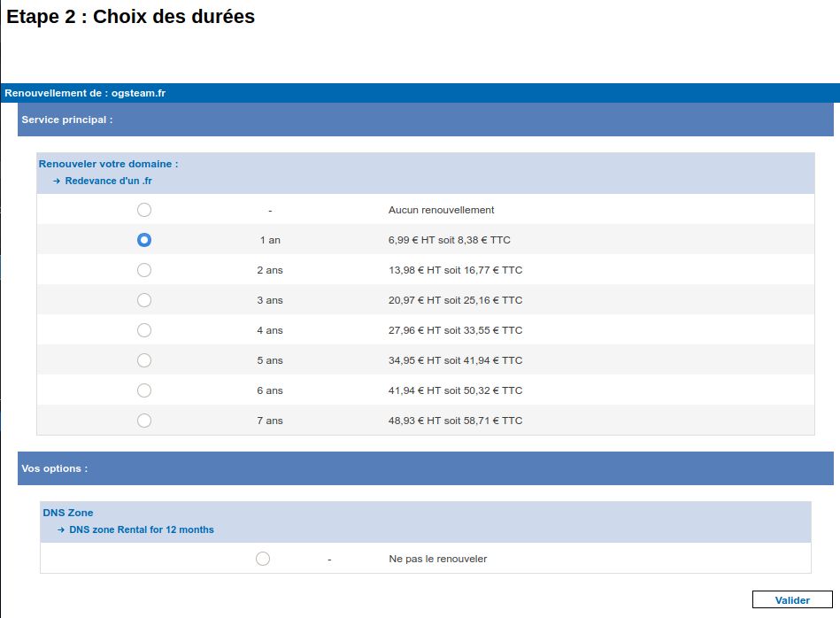The width and height of the screenshot is (840, 618).
Task: Choose the 5 ans renewal radio button
Action: coord(144,360)
